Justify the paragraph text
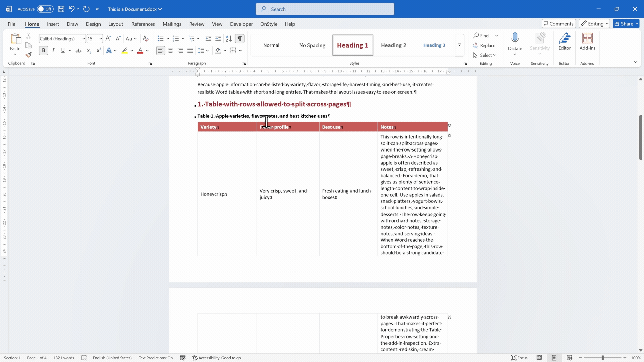644x362 pixels. pyautogui.click(x=190, y=51)
